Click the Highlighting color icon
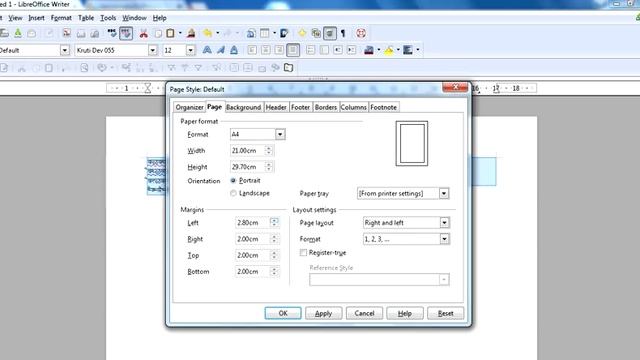 389,50
